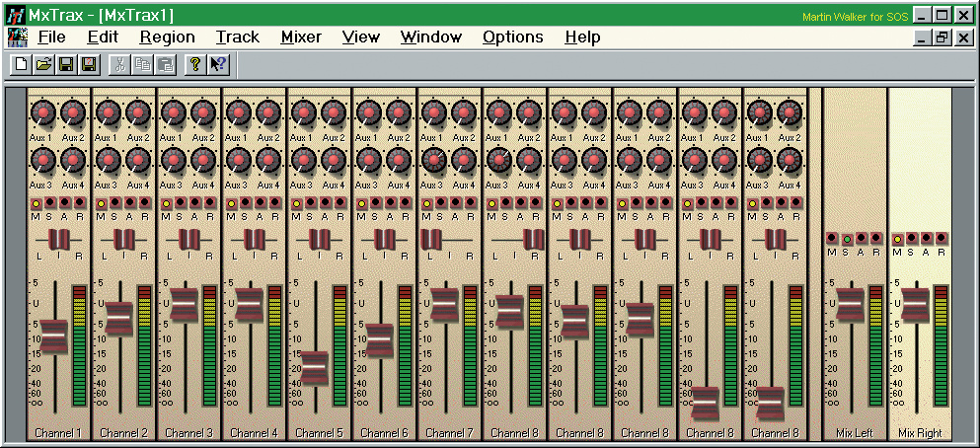Click the Open folder toolbar icon
The image size is (980, 448).
[x=43, y=65]
